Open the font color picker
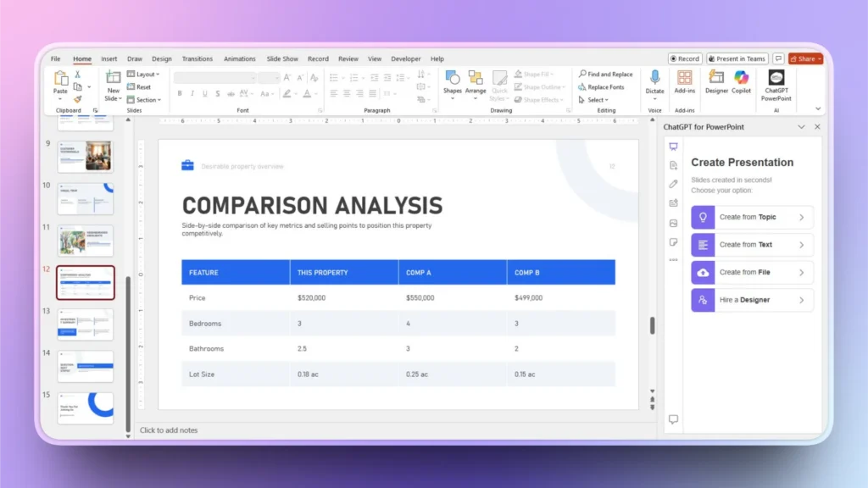Viewport: 868px width, 488px height. pyautogui.click(x=307, y=94)
